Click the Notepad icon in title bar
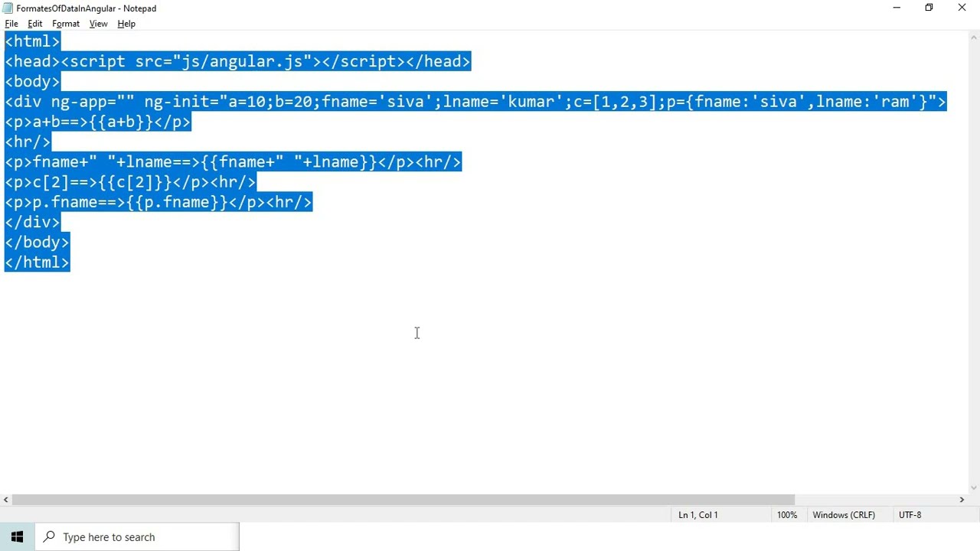This screenshot has height=551, width=980. tap(8, 8)
